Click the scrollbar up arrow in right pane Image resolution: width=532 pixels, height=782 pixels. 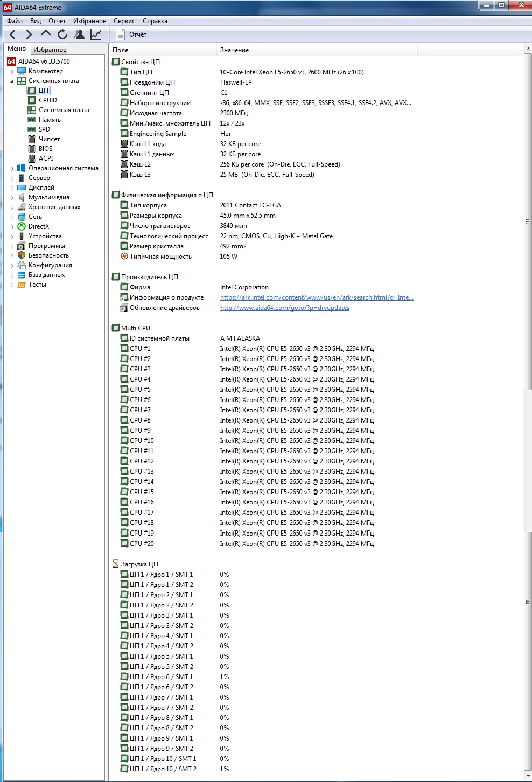(x=528, y=49)
